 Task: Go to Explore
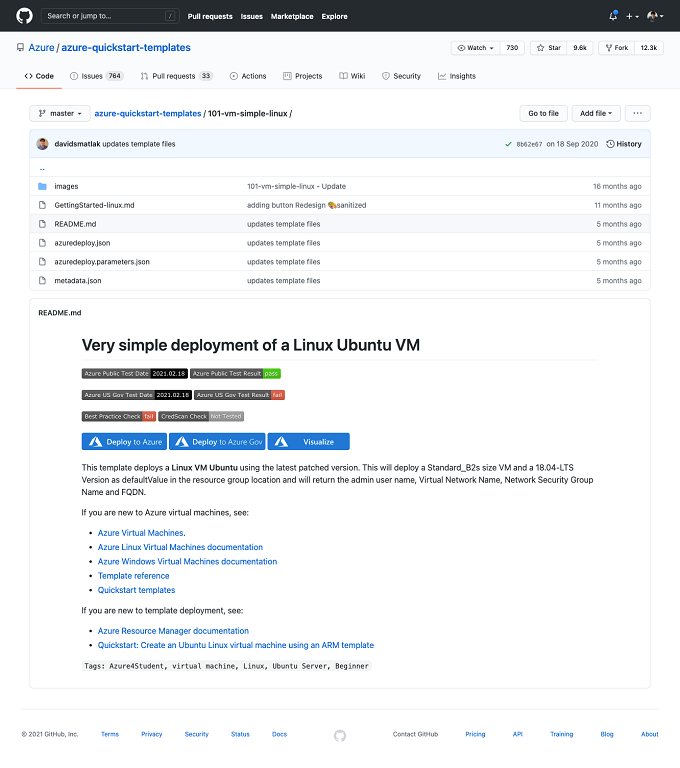pyautogui.click(x=335, y=16)
